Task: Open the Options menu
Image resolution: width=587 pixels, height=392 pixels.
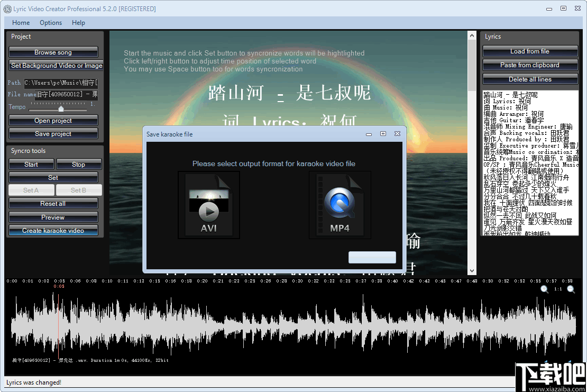Action: [51, 22]
